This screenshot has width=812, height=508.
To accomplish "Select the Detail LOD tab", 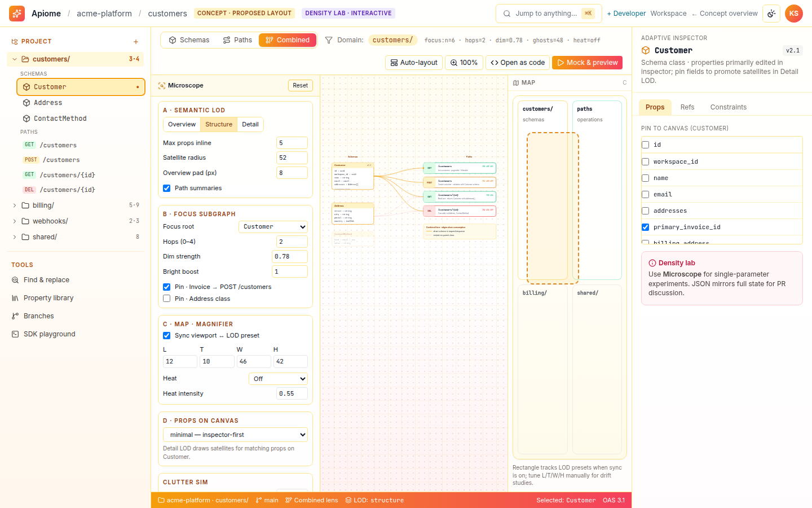I will click(x=250, y=125).
